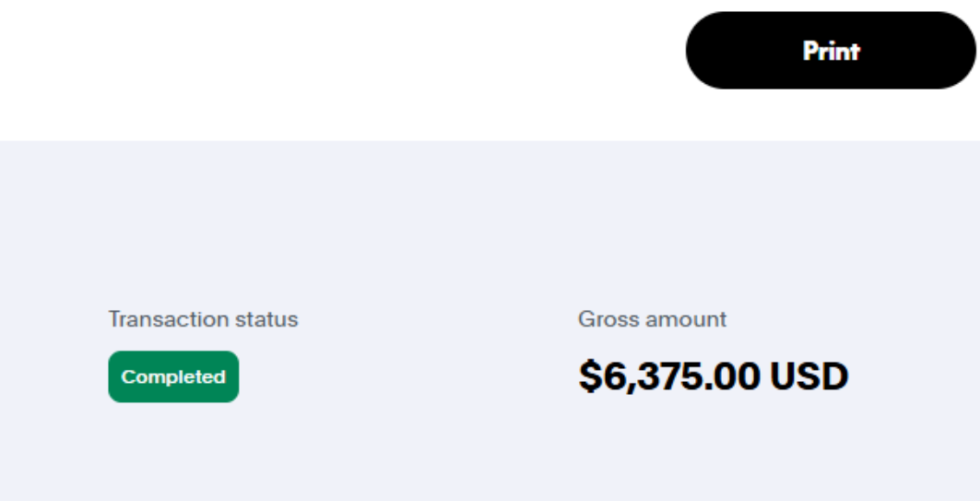The width and height of the screenshot is (980, 501).
Task: Open the print dialog via Print
Action: (830, 51)
